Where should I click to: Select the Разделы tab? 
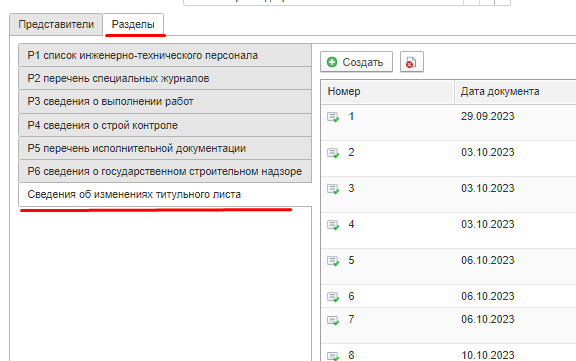pos(133,25)
